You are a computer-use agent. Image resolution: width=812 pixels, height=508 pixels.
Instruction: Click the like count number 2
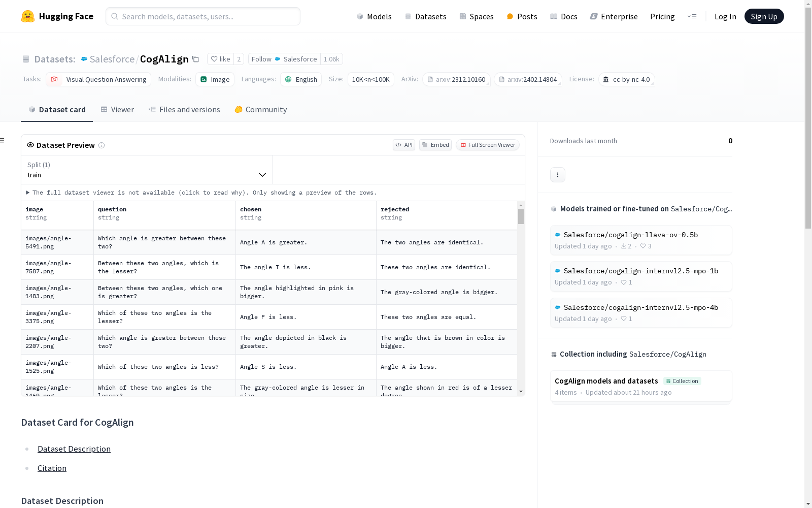239,59
